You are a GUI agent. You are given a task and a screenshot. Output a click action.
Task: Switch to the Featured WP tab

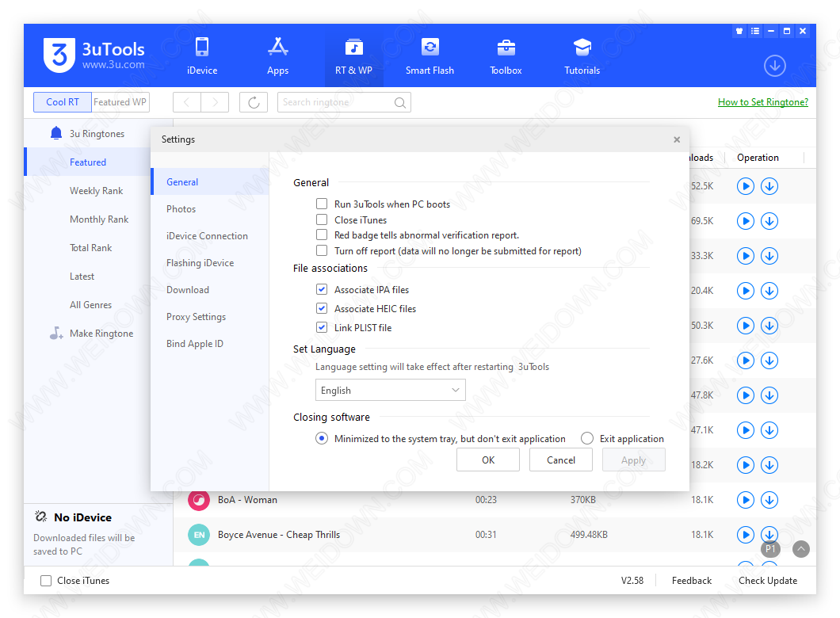(x=120, y=102)
